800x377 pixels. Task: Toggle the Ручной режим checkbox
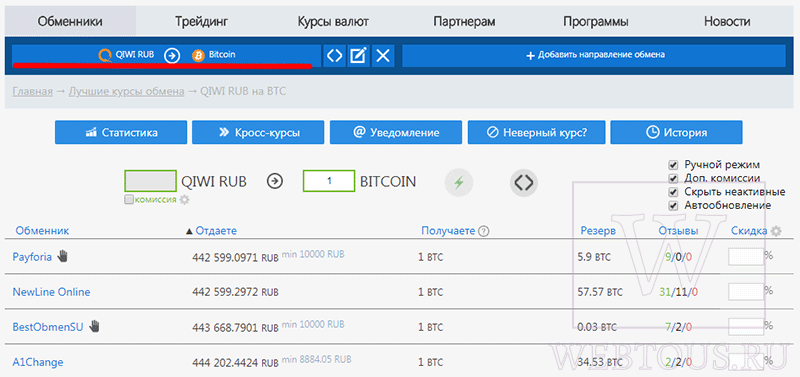(x=673, y=165)
